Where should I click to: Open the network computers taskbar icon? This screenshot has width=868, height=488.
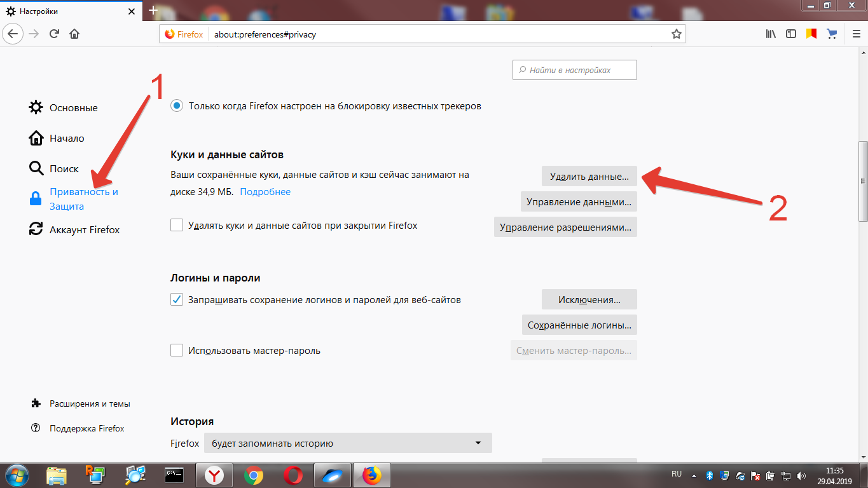point(96,475)
